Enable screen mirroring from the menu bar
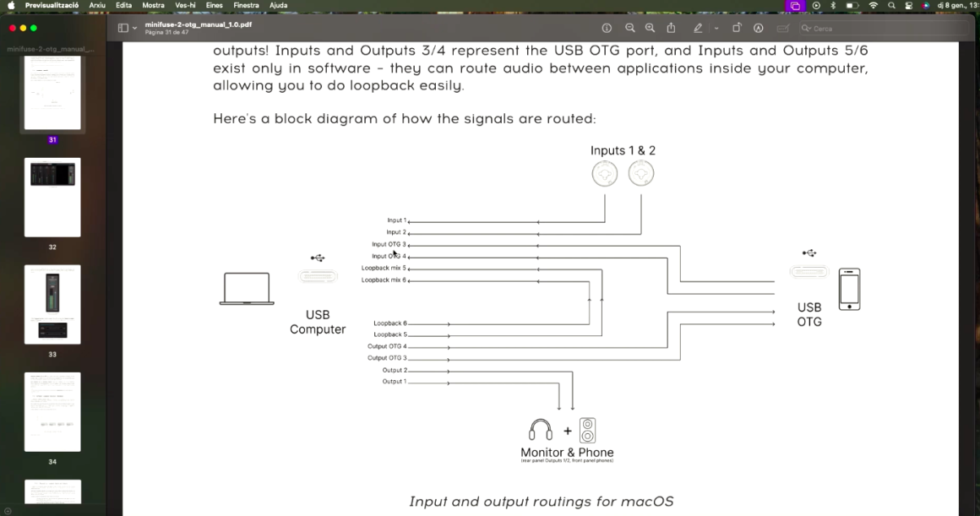980x516 pixels. [796, 5]
